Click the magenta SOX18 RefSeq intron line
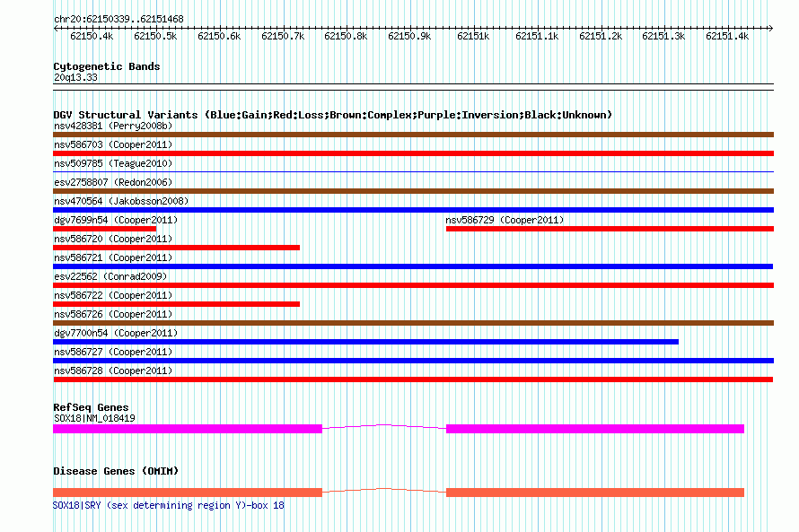Screen dimensions: 799x532 (384, 425)
